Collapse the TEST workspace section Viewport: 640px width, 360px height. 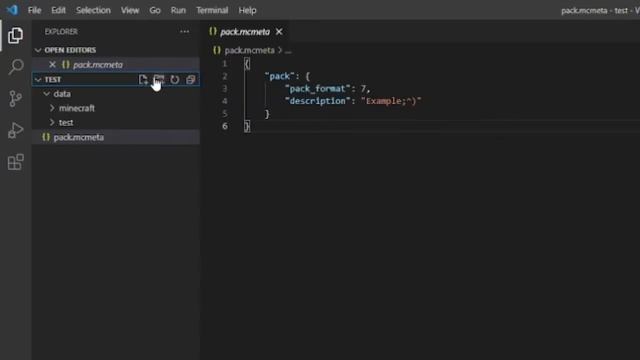tap(38, 80)
